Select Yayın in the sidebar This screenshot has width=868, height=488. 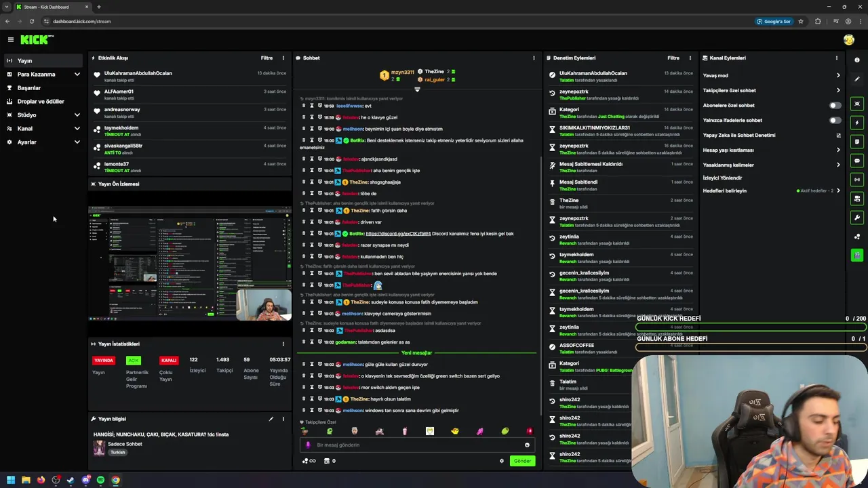click(x=43, y=61)
